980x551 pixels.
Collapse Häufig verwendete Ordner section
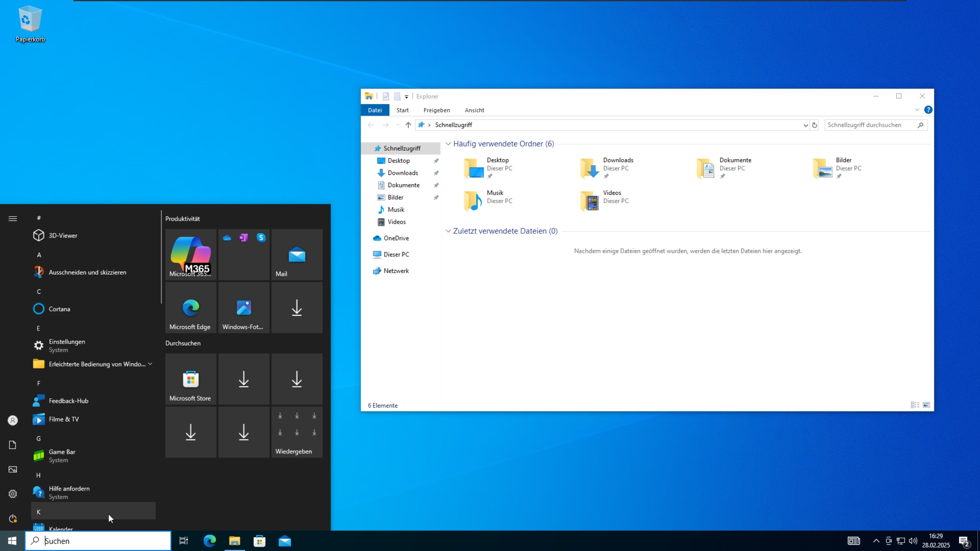[448, 144]
